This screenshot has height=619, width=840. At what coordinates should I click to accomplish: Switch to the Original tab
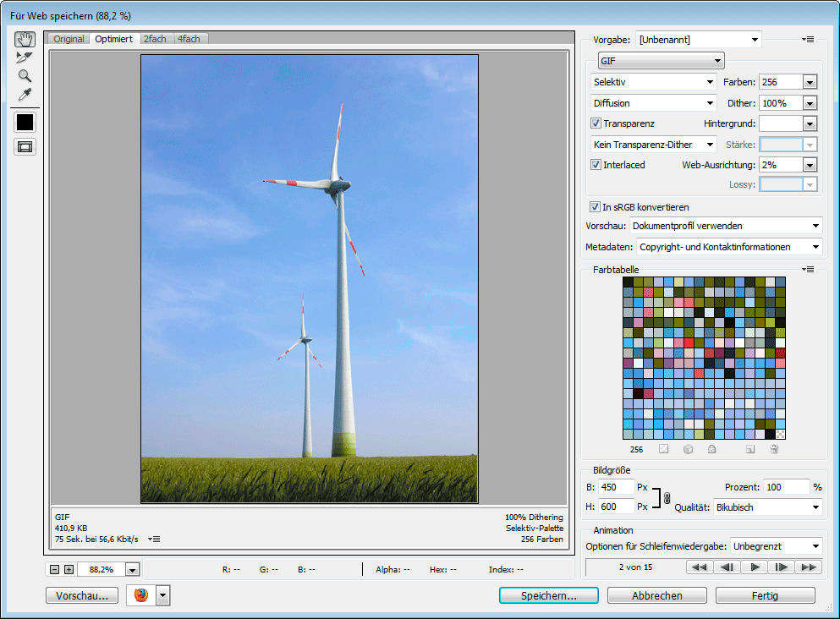pos(69,39)
